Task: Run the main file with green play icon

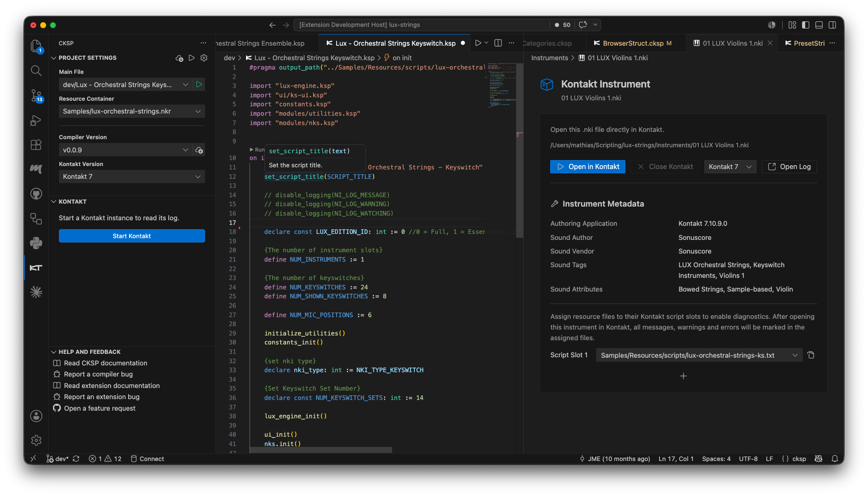Action: [199, 85]
